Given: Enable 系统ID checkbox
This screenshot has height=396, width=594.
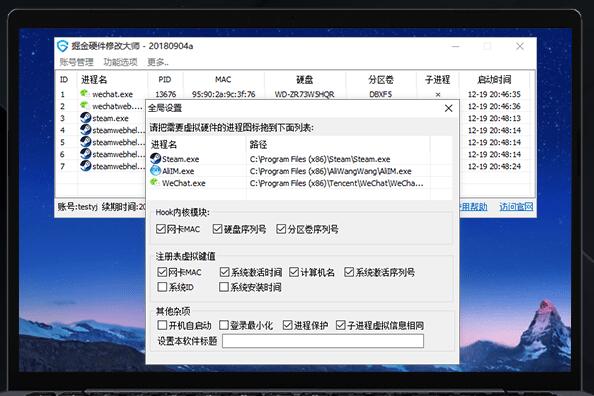Looking at the screenshot, I should (162, 287).
